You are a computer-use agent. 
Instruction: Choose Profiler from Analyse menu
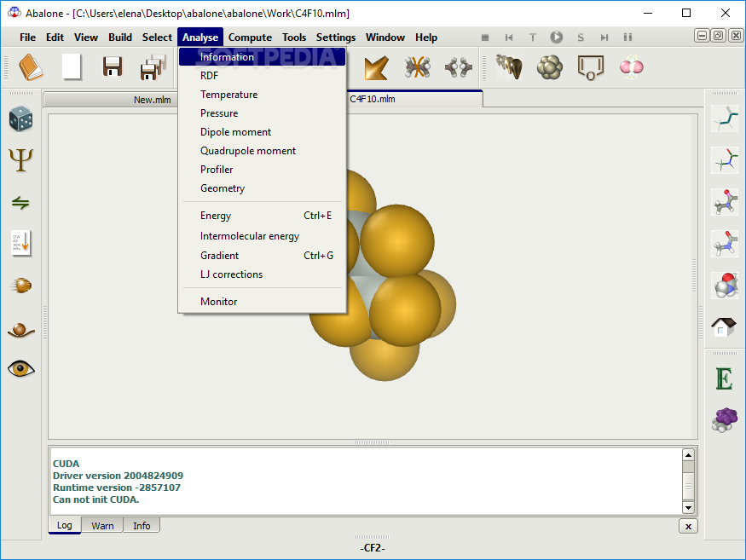[x=262, y=170]
